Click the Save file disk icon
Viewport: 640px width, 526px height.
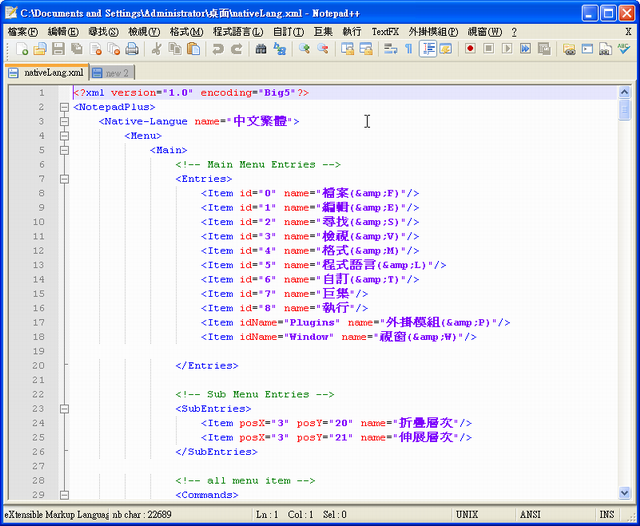(58, 49)
